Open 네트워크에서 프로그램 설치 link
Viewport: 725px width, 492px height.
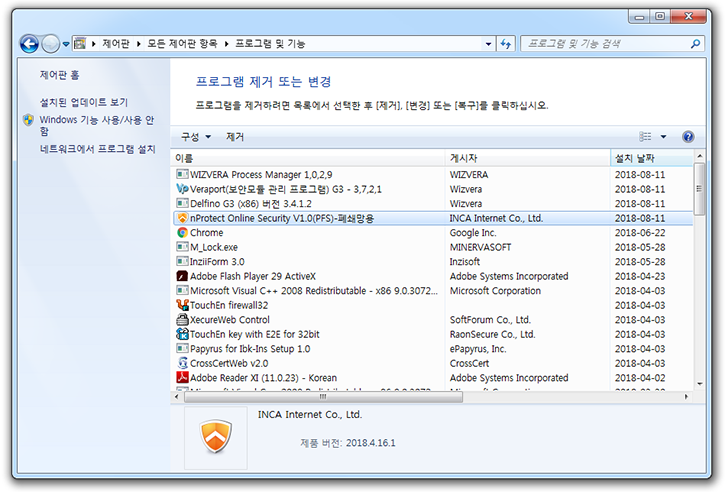pos(98,149)
